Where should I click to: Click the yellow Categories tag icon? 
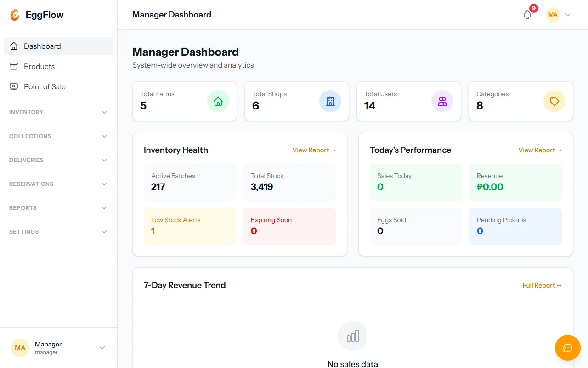coord(554,101)
